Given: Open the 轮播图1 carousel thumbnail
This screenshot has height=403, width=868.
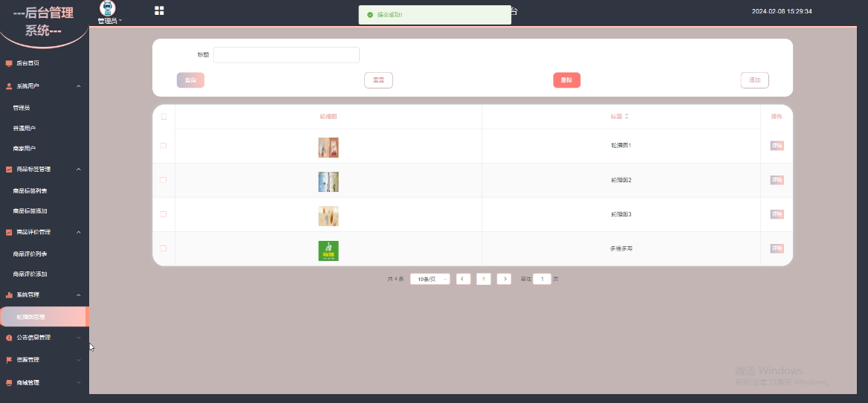Looking at the screenshot, I should (328, 148).
